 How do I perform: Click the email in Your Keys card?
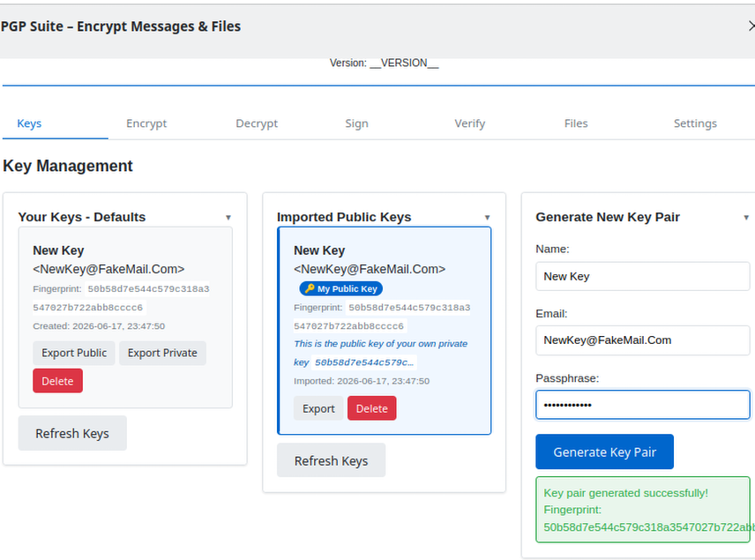108,269
